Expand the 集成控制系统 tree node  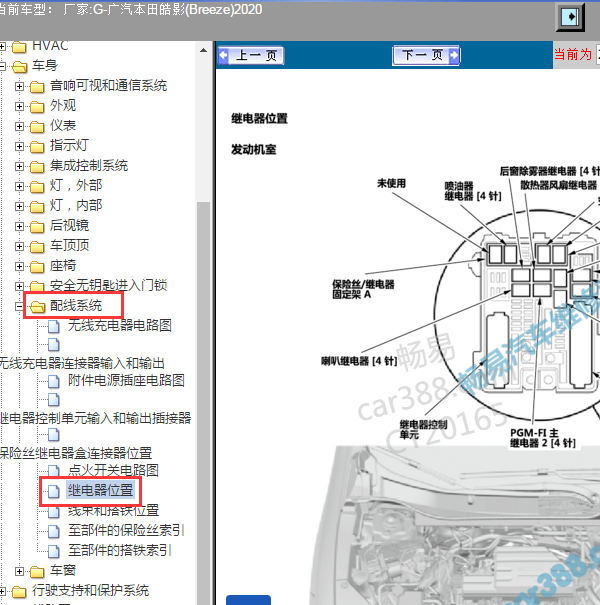tap(20, 166)
